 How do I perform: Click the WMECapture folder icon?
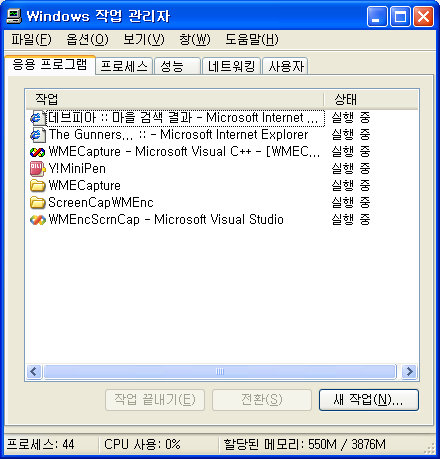[x=37, y=186]
